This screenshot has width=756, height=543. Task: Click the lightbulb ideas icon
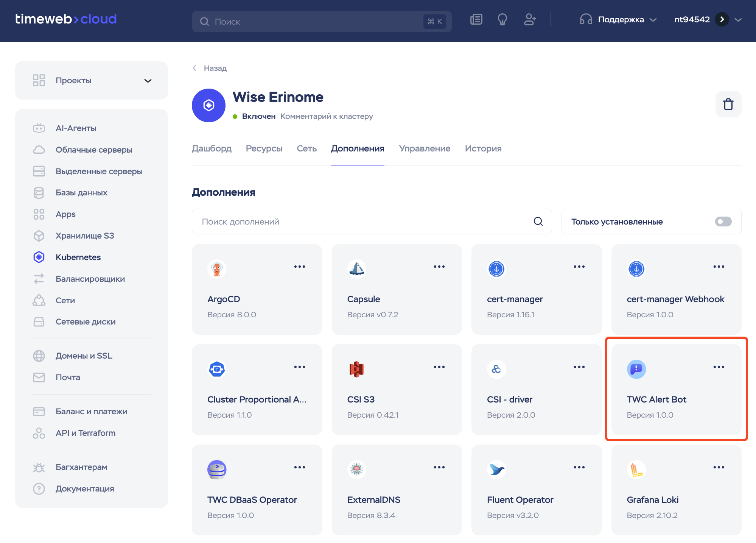point(502,19)
